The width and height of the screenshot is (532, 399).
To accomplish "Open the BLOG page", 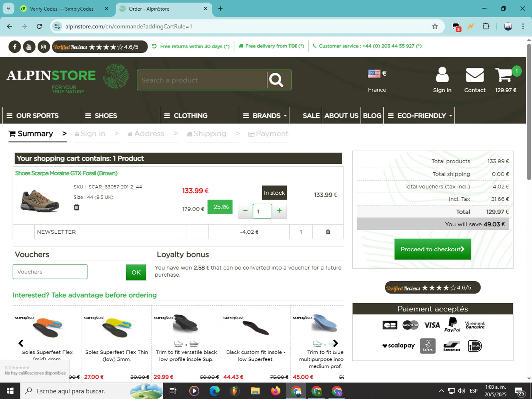I will tap(372, 116).
